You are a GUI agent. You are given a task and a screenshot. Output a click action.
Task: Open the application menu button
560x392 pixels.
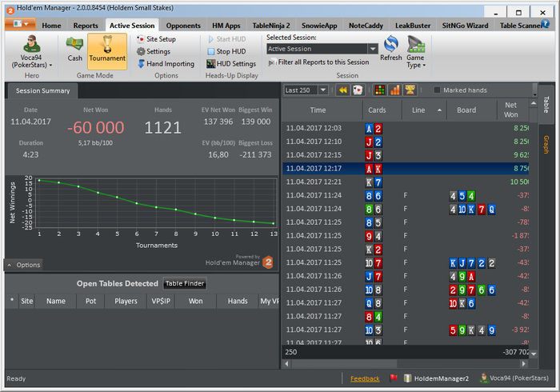coord(20,24)
